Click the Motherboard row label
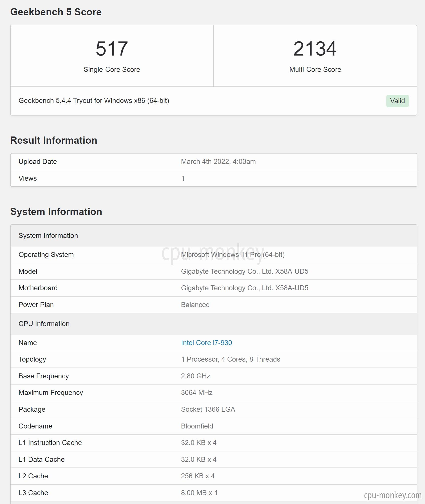The width and height of the screenshot is (425, 504). [x=38, y=288]
